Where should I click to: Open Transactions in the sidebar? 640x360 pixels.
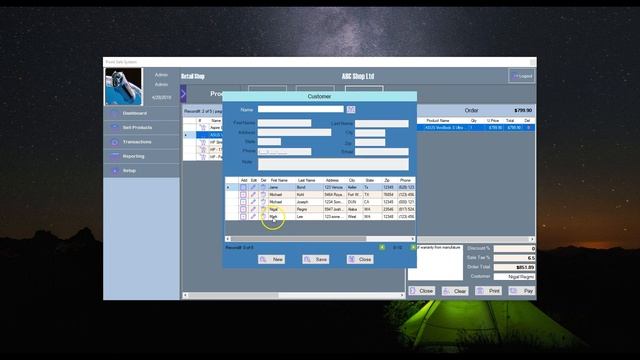point(141,142)
